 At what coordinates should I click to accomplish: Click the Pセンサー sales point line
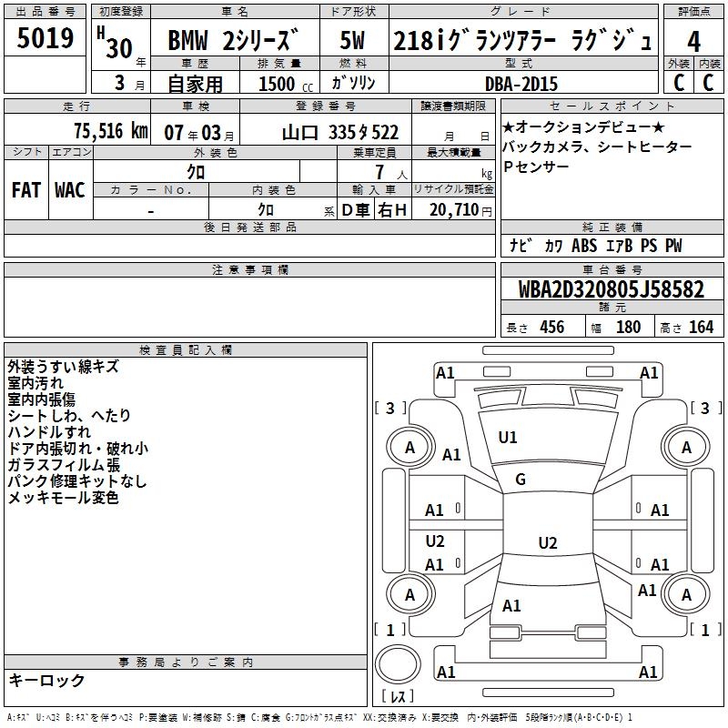[x=536, y=167]
